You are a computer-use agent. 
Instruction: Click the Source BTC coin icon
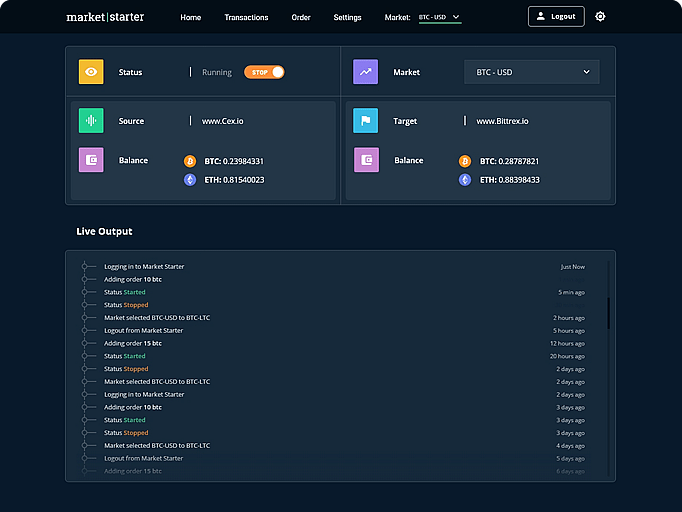[190, 161]
